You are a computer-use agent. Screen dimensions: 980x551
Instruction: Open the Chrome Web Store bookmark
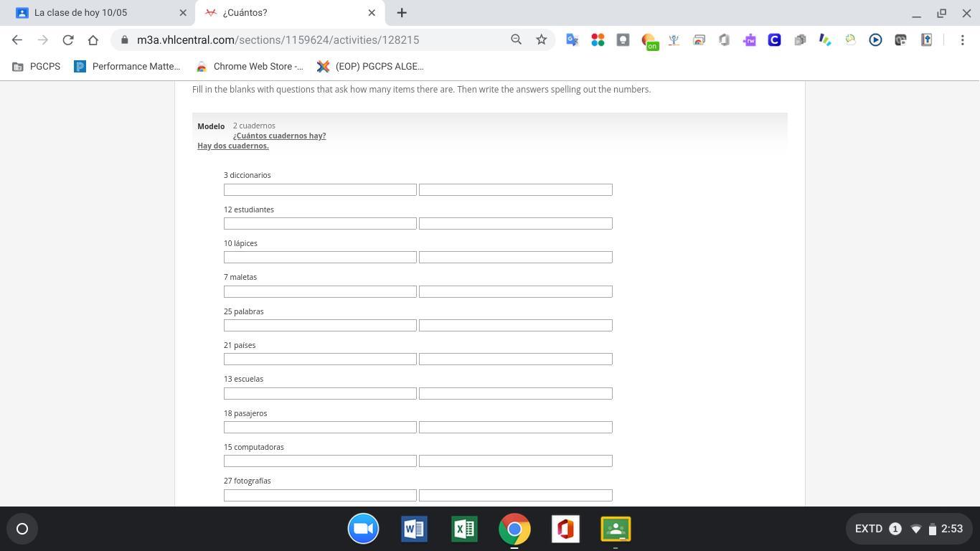click(249, 67)
